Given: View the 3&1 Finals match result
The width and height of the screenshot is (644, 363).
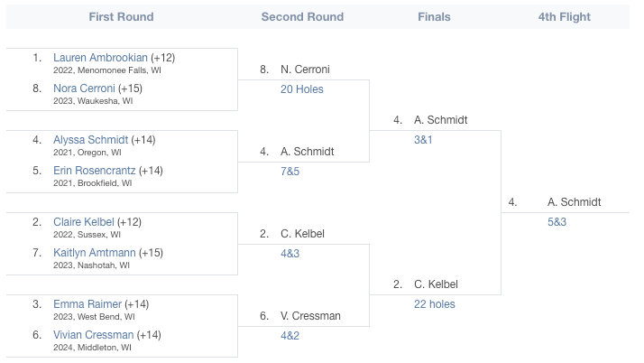Looking at the screenshot, I should pyautogui.click(x=423, y=140).
